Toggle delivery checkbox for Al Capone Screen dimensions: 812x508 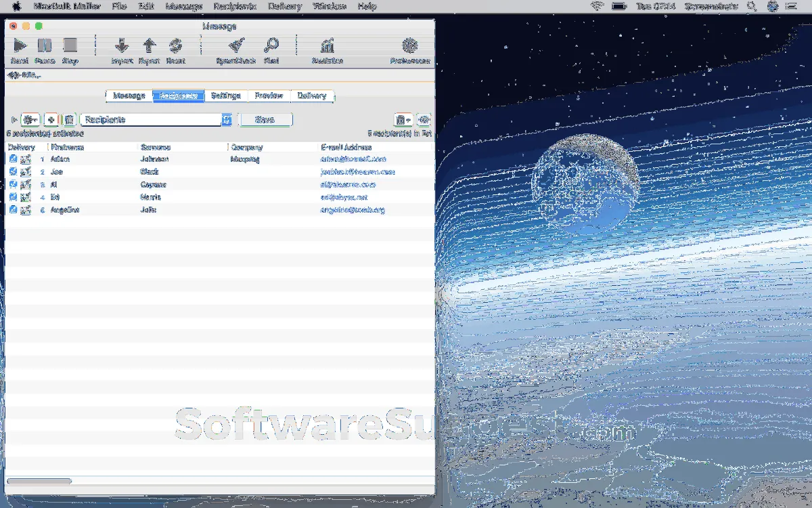(x=13, y=184)
